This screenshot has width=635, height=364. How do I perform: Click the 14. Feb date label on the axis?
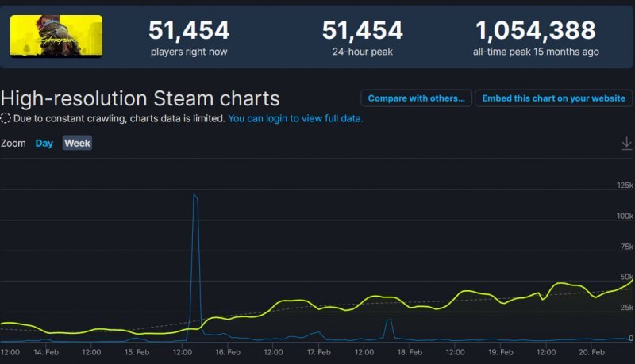[46, 351]
